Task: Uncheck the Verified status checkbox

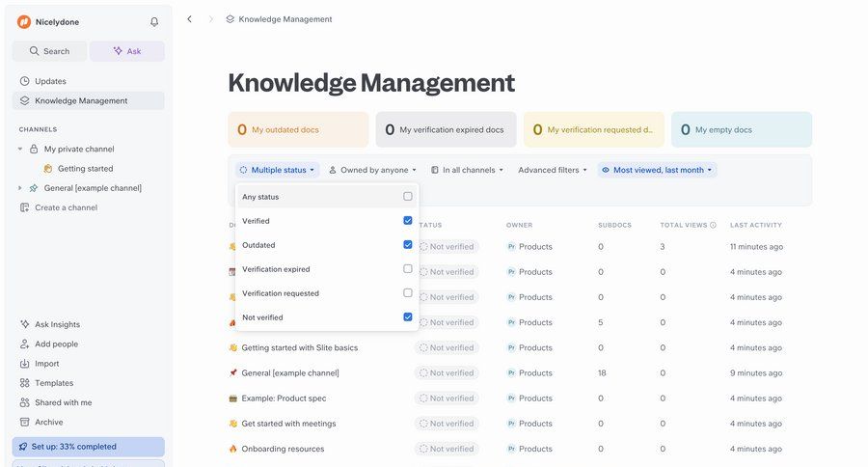Action: click(407, 221)
